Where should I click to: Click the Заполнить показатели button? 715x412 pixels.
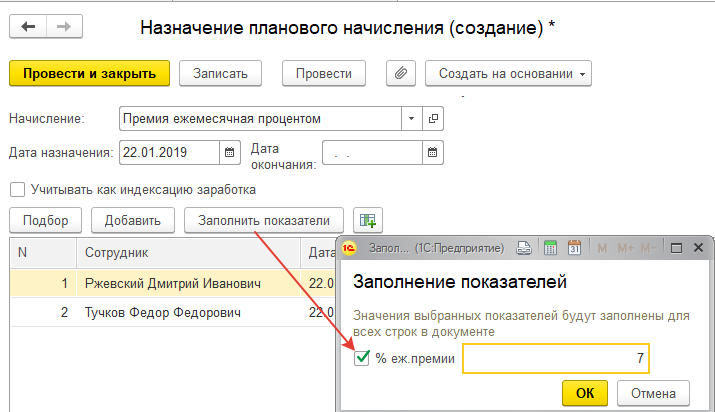click(x=264, y=221)
